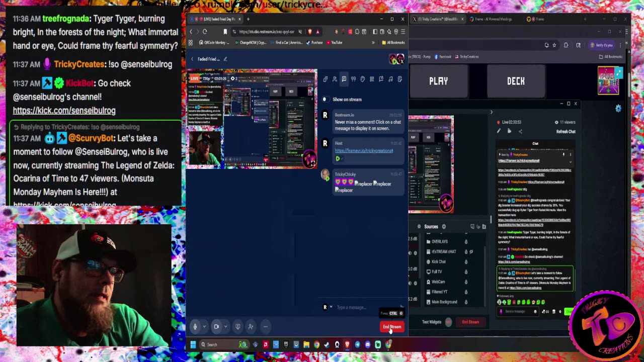The width and height of the screenshot is (644, 362).
Task: Click the blue settings gear in right window
Action: pyautogui.click(x=618, y=108)
